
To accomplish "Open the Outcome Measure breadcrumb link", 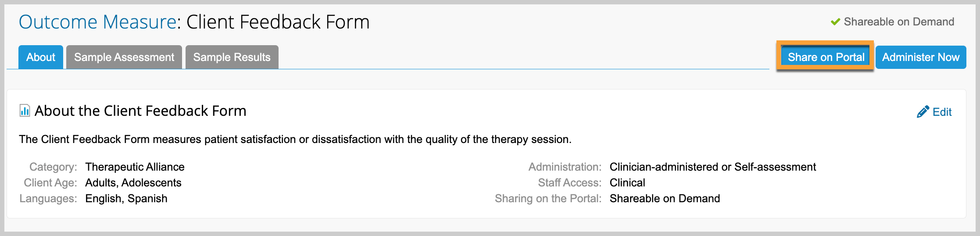I will (98, 22).
